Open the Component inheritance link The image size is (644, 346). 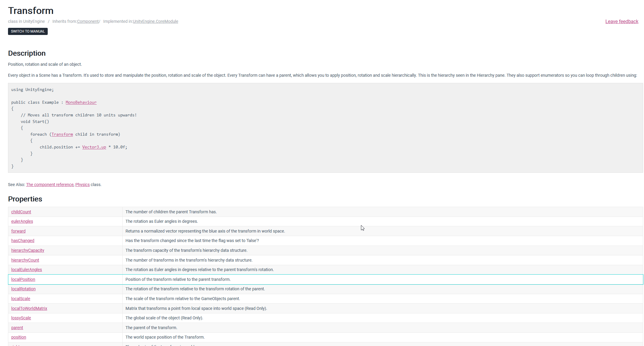(x=88, y=21)
